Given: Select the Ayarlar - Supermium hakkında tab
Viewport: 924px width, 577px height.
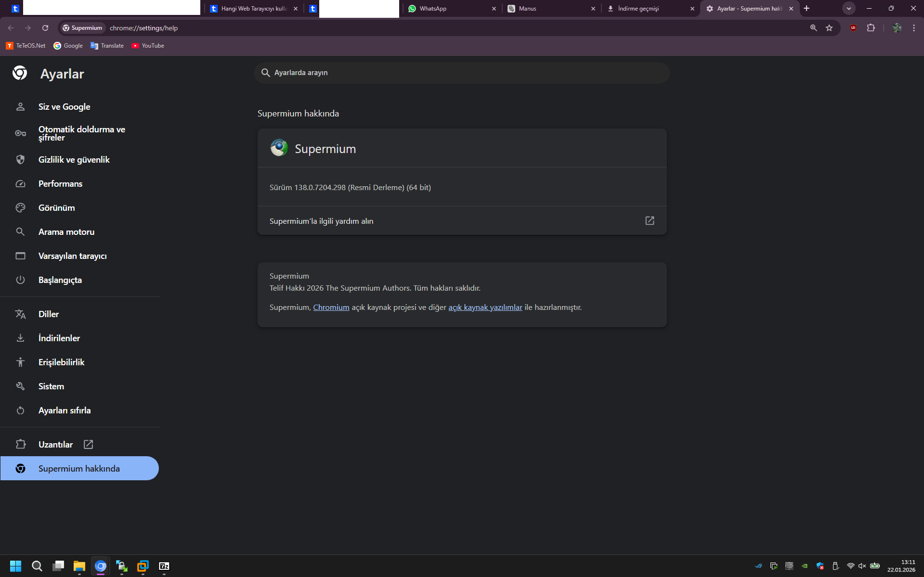Looking at the screenshot, I should [x=749, y=9].
